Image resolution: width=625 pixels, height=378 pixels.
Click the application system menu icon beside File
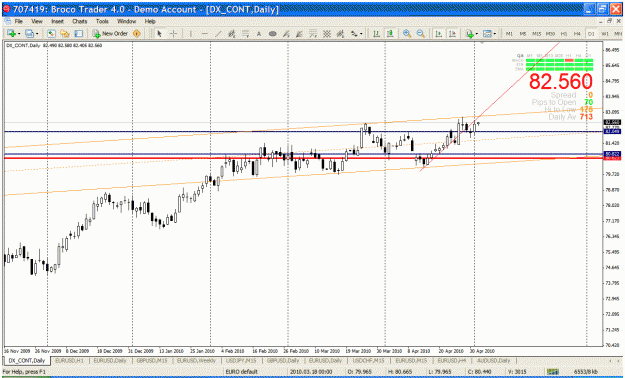tap(7, 21)
